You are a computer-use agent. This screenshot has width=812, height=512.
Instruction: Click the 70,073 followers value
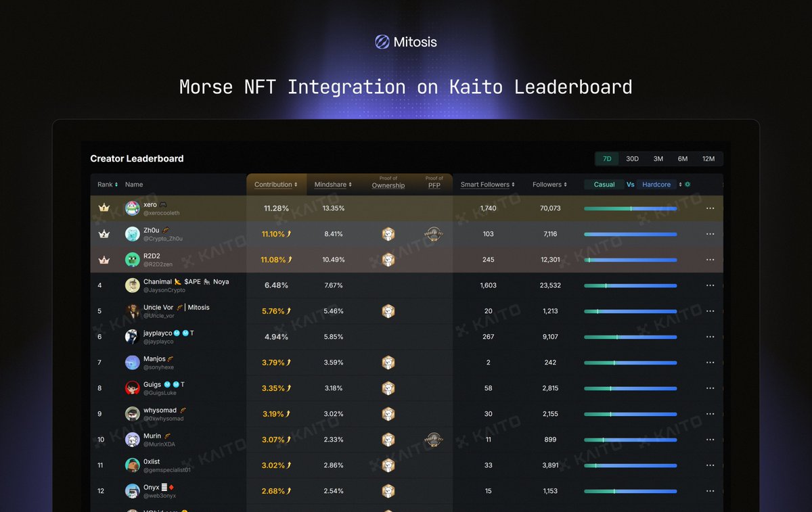click(550, 208)
